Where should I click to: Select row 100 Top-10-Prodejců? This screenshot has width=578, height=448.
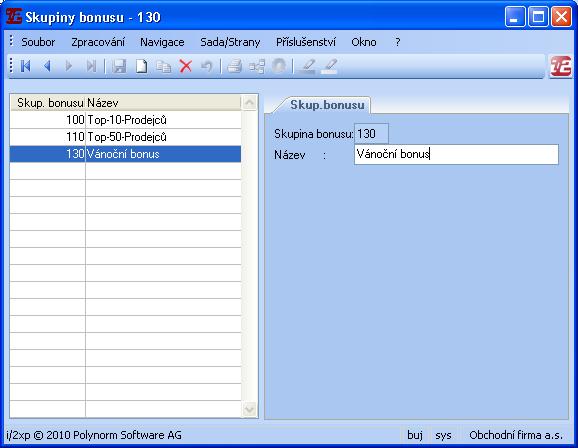click(125, 120)
